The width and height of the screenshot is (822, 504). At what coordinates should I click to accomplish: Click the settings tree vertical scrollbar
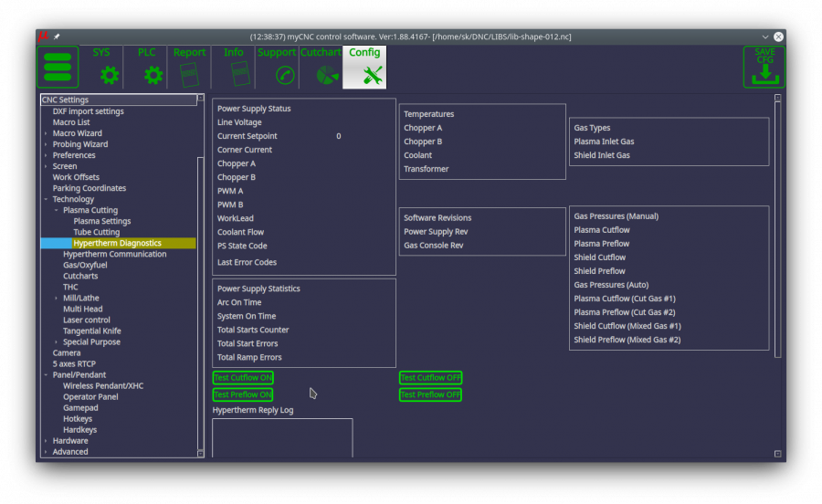[202, 301]
